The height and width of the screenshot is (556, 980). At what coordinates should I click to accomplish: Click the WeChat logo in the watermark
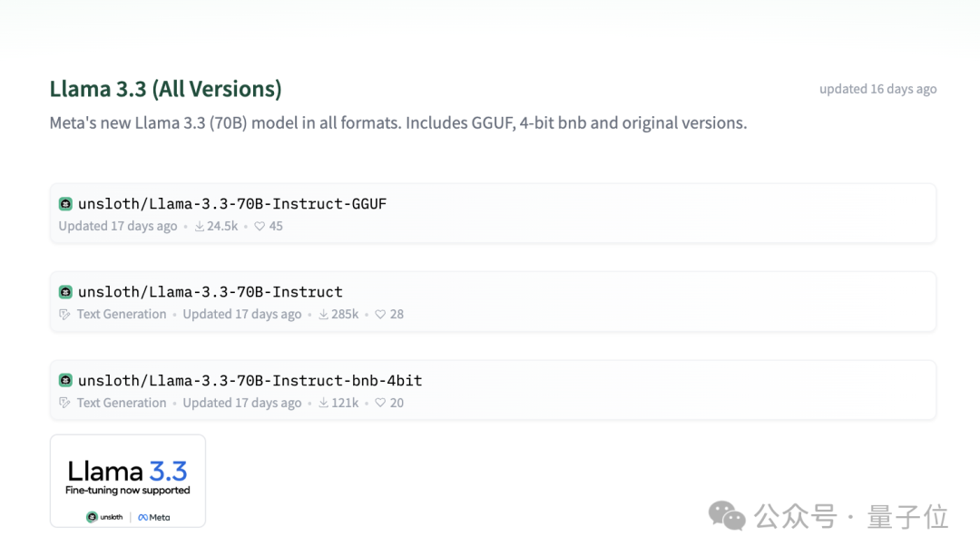pyautogui.click(x=726, y=516)
